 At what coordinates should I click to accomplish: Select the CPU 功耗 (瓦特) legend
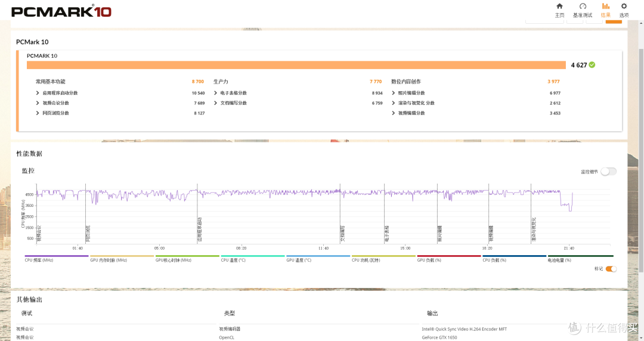383,259
